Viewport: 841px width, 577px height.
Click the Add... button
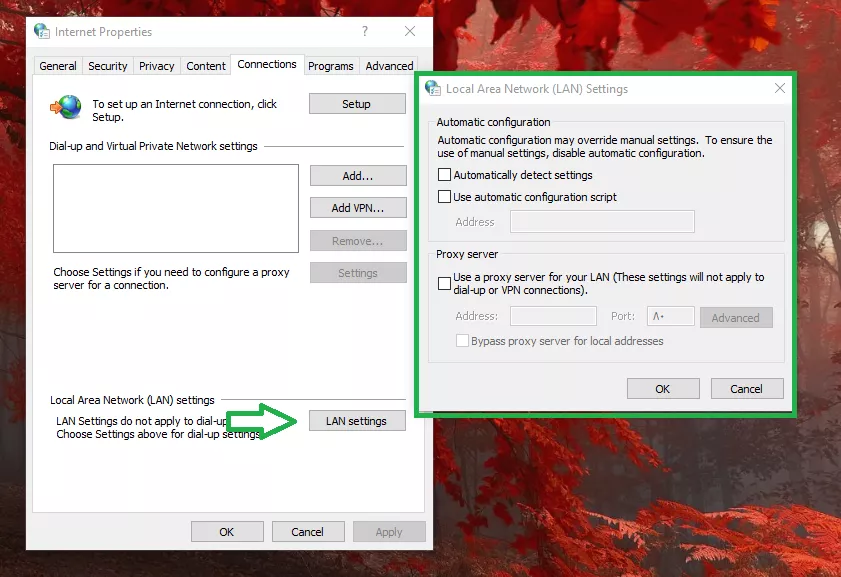pyautogui.click(x=358, y=176)
